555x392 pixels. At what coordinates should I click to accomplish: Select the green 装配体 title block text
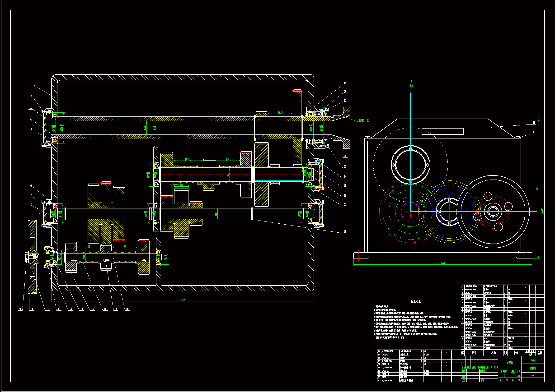[510, 363]
